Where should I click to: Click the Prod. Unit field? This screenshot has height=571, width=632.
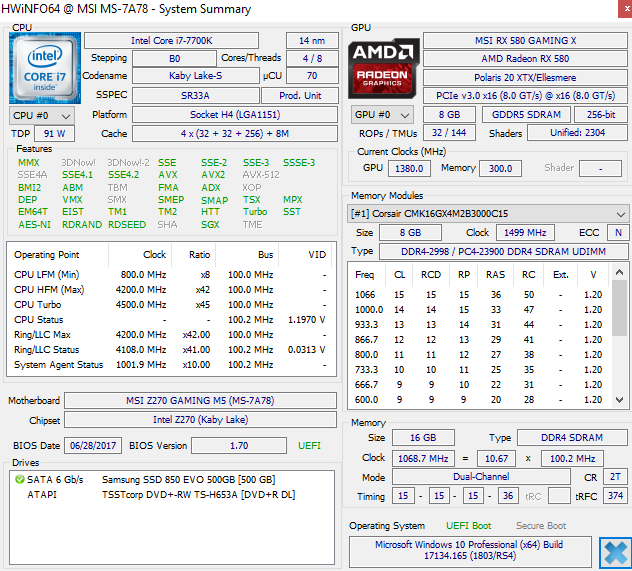click(x=300, y=96)
